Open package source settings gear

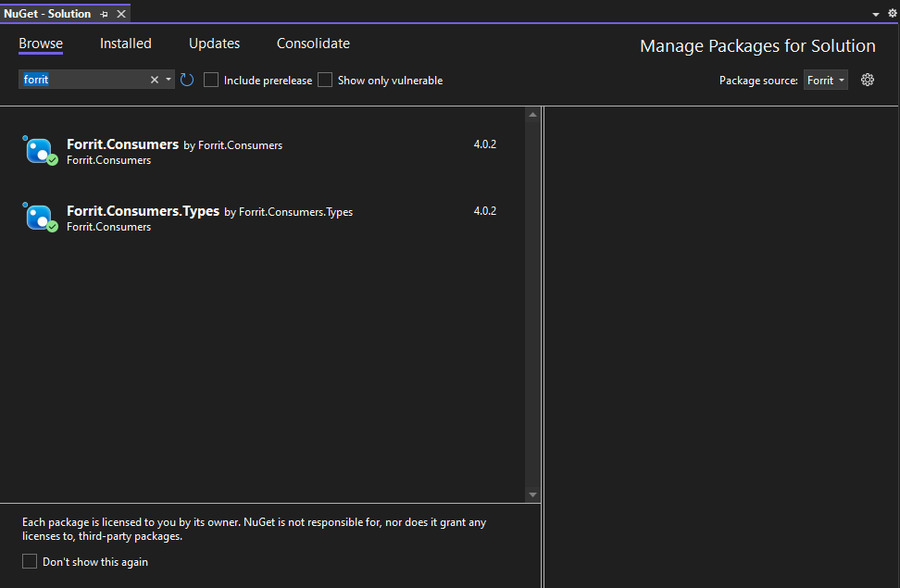[868, 80]
